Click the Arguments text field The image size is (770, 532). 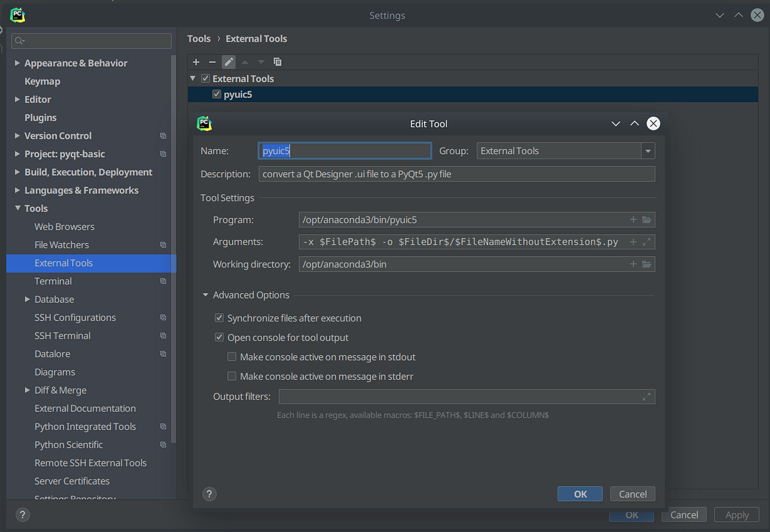(x=477, y=242)
